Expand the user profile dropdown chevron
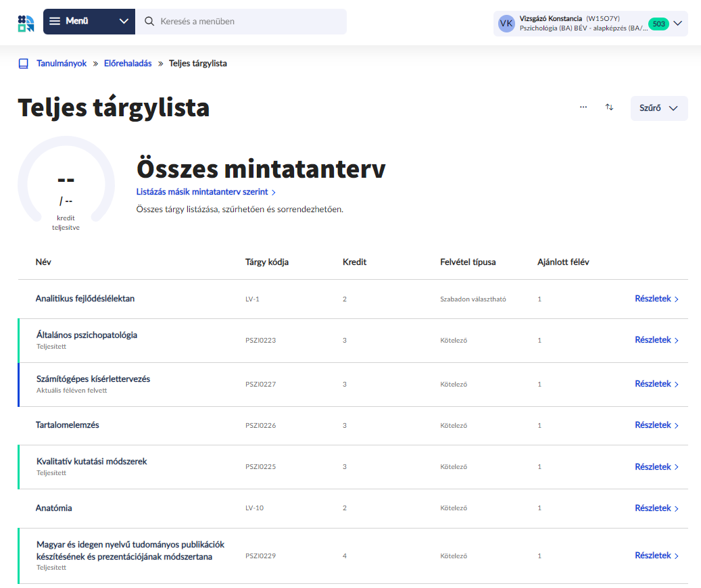Viewport: 701px width, 588px height. click(678, 23)
